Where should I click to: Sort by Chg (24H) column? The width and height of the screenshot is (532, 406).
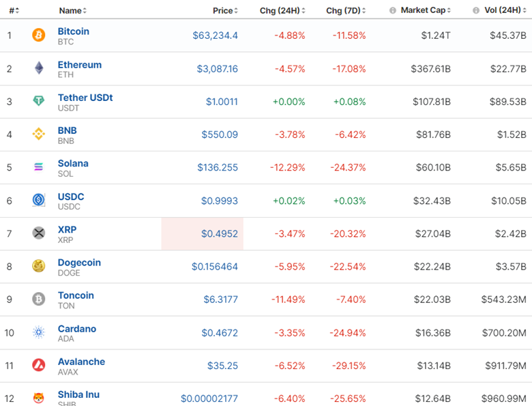tap(282, 10)
